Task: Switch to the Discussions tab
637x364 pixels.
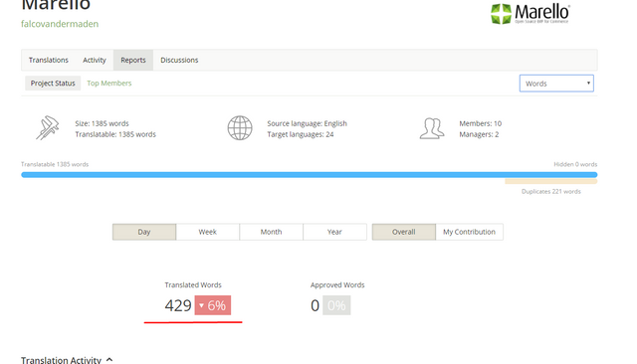Action: tap(179, 60)
